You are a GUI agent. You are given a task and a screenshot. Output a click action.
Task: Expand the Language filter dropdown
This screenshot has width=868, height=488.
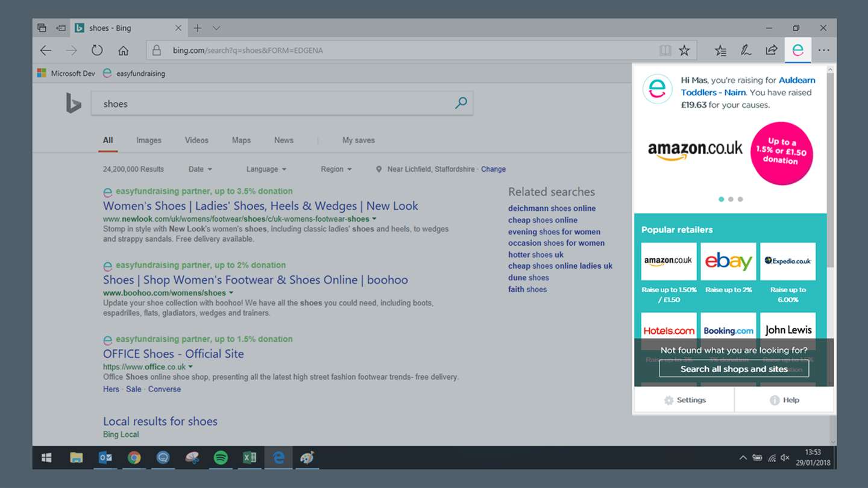[x=266, y=169]
